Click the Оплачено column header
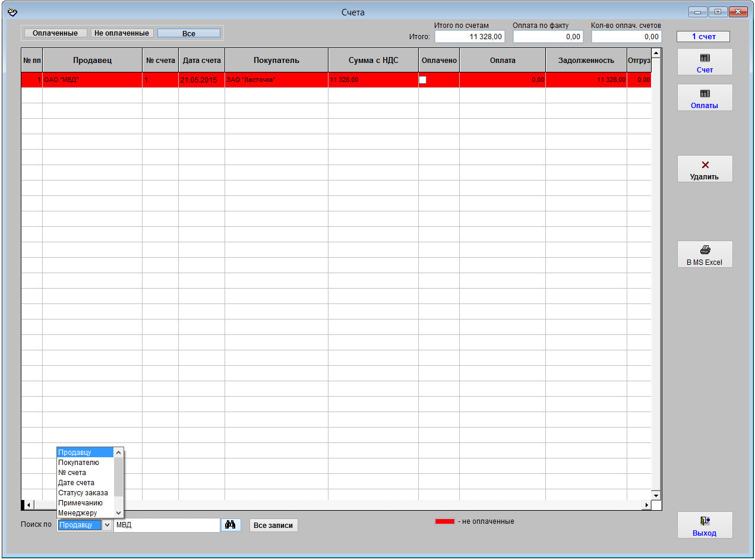 [439, 60]
